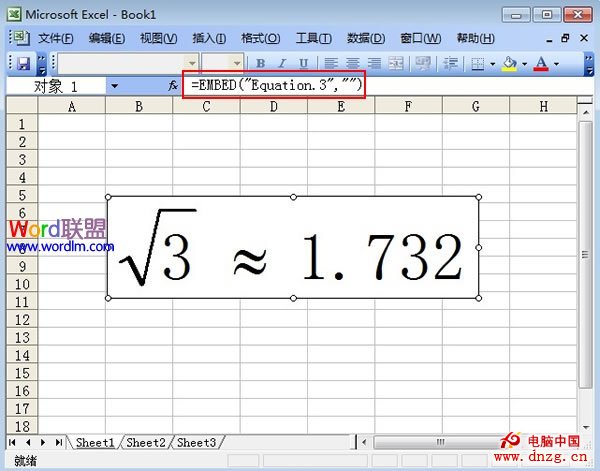Click Merge and Center icon

pyautogui.click(x=396, y=64)
